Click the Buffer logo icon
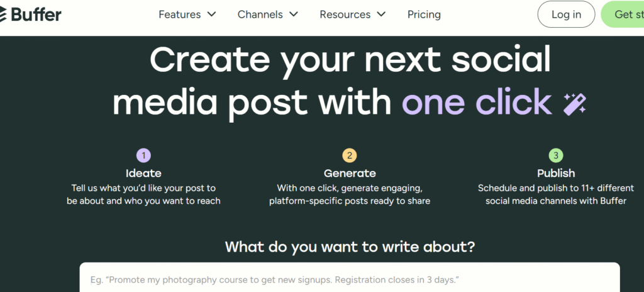This screenshot has width=644, height=292. [x=3, y=14]
